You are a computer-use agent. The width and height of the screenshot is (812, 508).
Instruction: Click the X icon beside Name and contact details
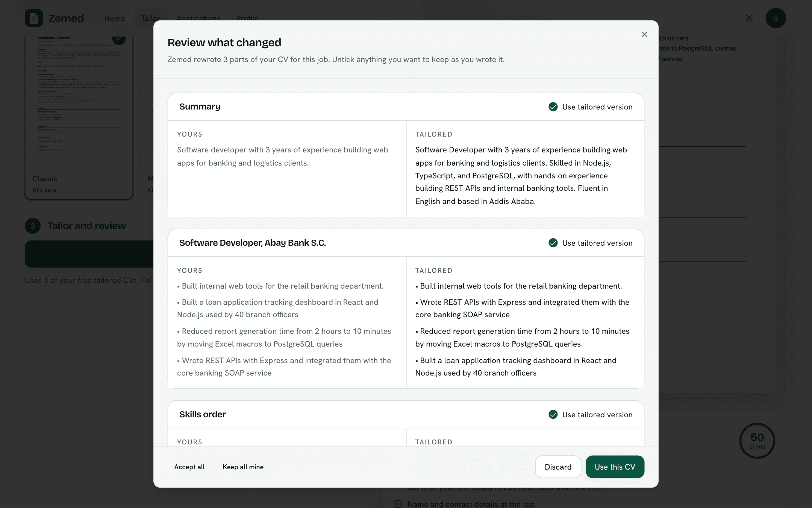(x=397, y=504)
